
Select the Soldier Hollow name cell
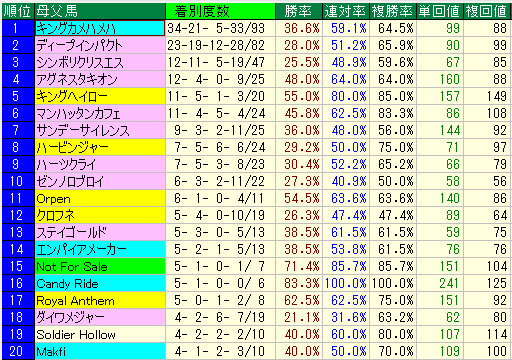point(100,334)
